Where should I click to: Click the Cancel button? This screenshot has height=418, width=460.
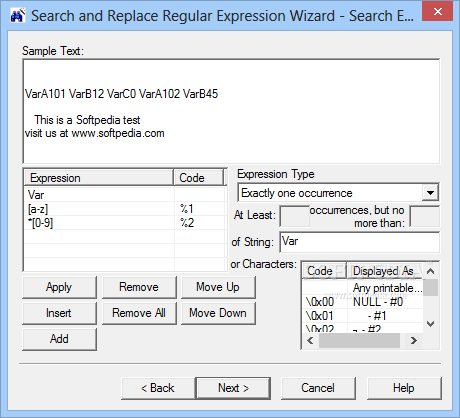(318, 388)
